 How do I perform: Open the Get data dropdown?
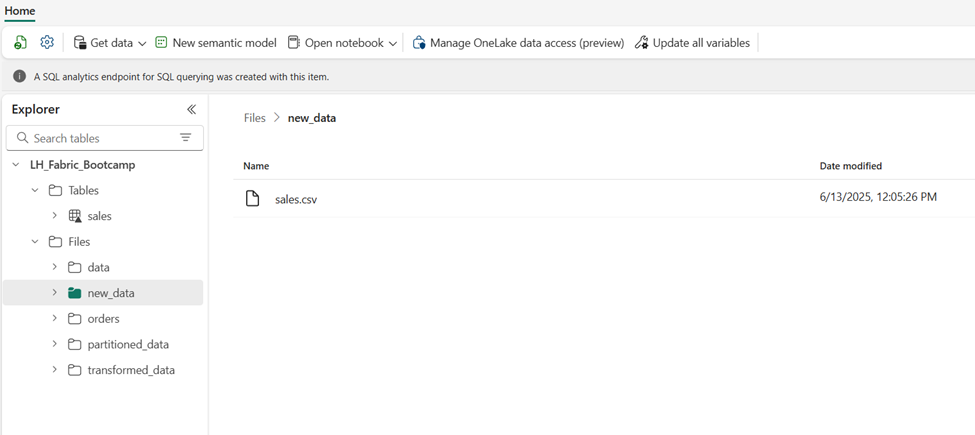click(110, 43)
